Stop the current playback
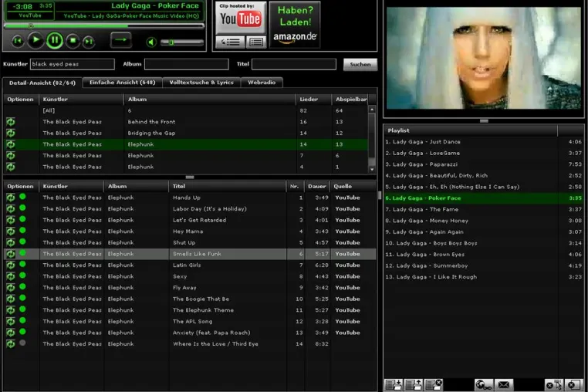Screen dimensions: 588x392 tap(73, 41)
